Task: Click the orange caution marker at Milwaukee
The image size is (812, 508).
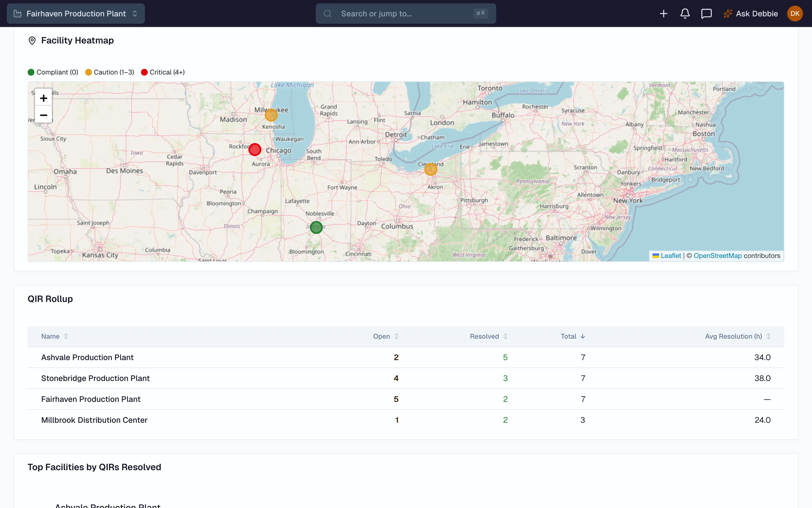Action: 271,115
